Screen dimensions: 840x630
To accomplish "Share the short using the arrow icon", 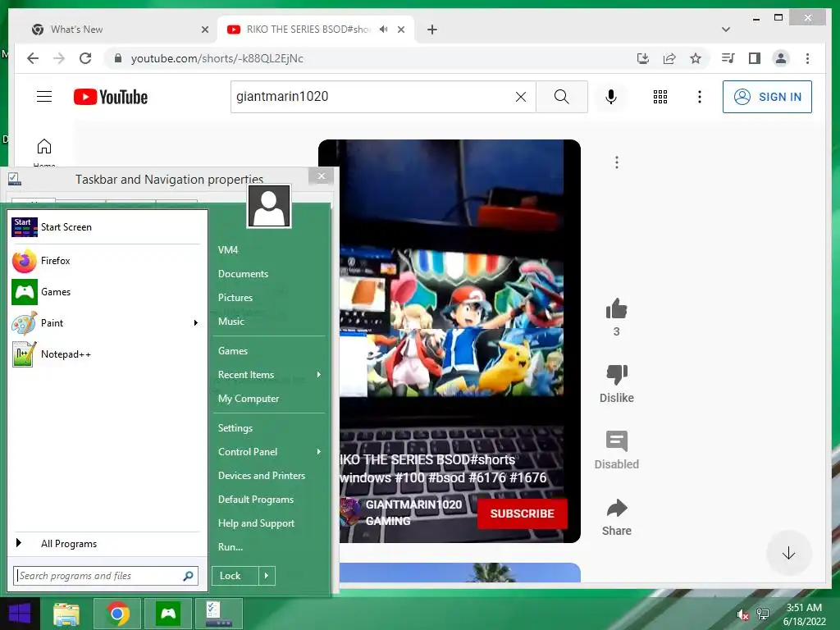I will [617, 508].
